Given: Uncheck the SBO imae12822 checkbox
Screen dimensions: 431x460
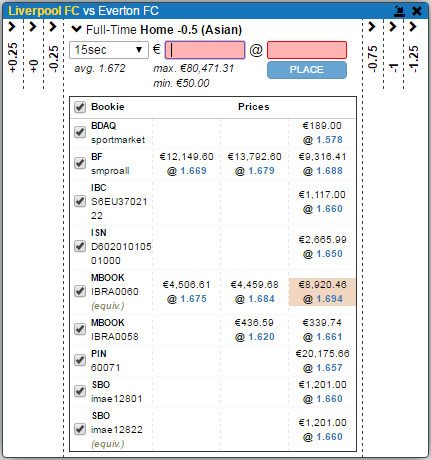Looking at the screenshot, I should (80, 429).
